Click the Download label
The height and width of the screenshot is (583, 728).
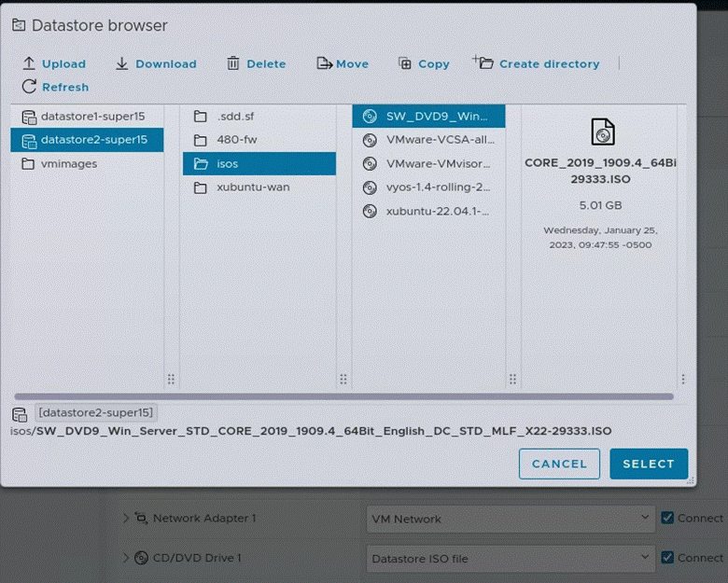point(166,64)
